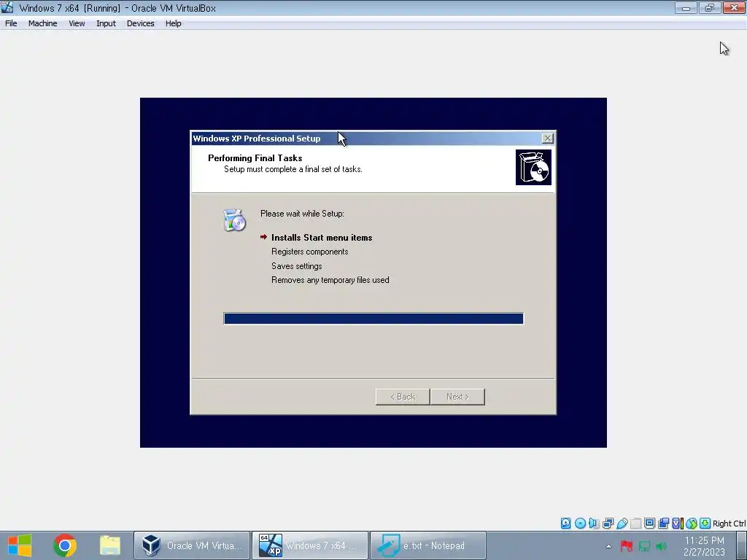Click 'Removes any temporary files used' text
Viewport: 747px width, 560px height.
pyautogui.click(x=330, y=280)
